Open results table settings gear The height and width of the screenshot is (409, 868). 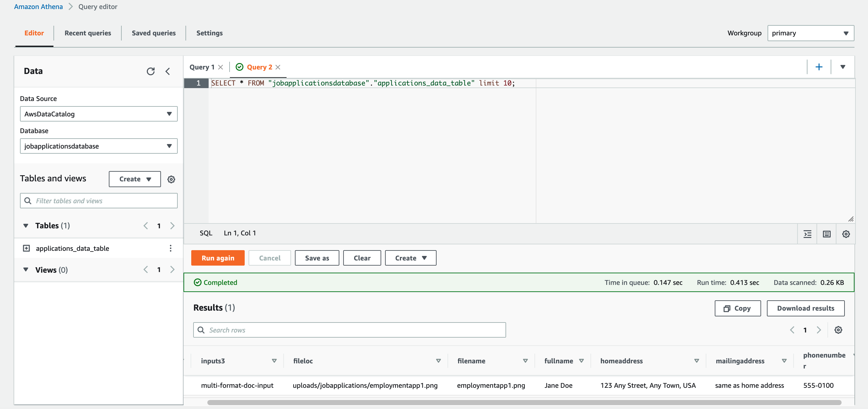(838, 330)
